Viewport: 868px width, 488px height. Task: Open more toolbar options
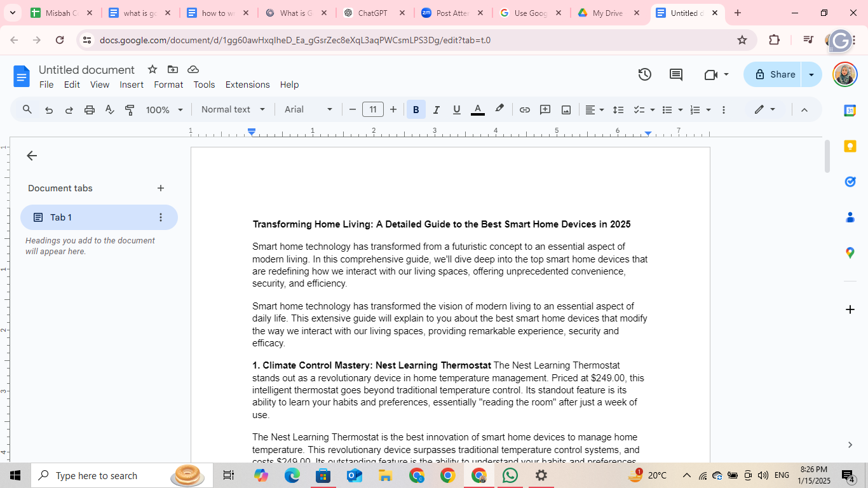724,110
